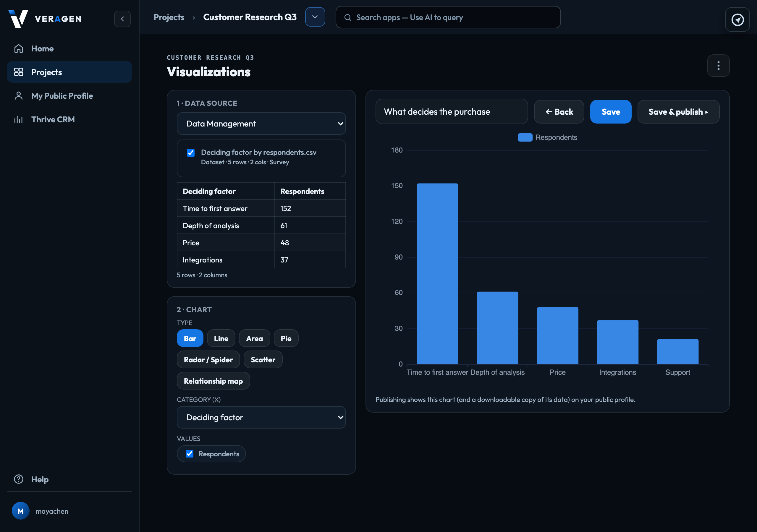The image size is (757, 532).
Task: Click the Price table cell
Action: pyautogui.click(x=226, y=243)
